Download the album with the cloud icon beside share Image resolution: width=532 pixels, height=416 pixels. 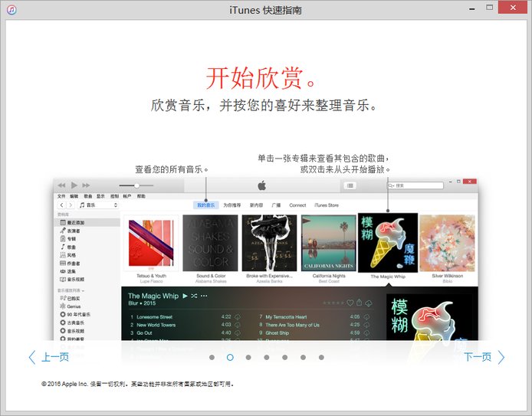(x=369, y=303)
